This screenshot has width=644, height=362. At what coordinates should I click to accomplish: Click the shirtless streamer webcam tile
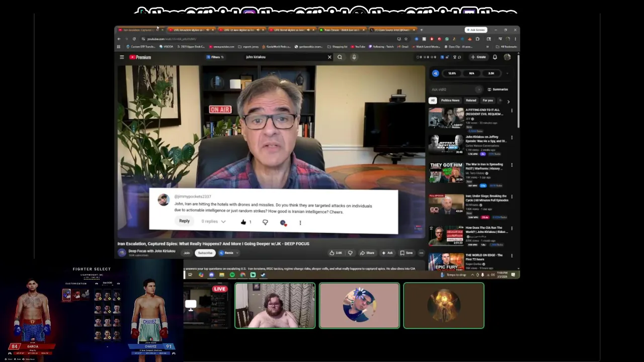tap(275, 306)
